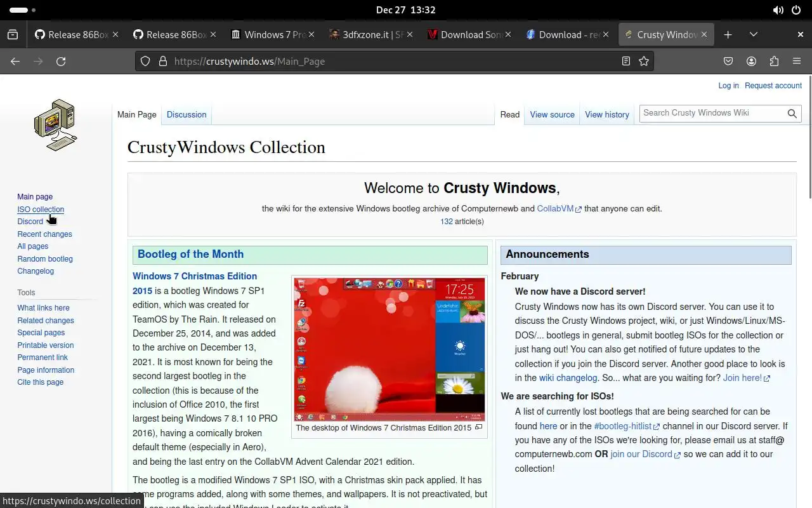Open Related changes tool
812x508 pixels.
(46, 321)
